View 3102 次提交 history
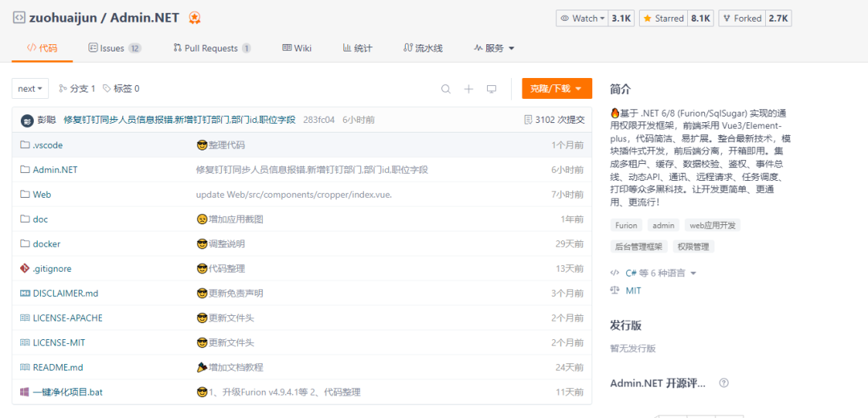 (554, 120)
